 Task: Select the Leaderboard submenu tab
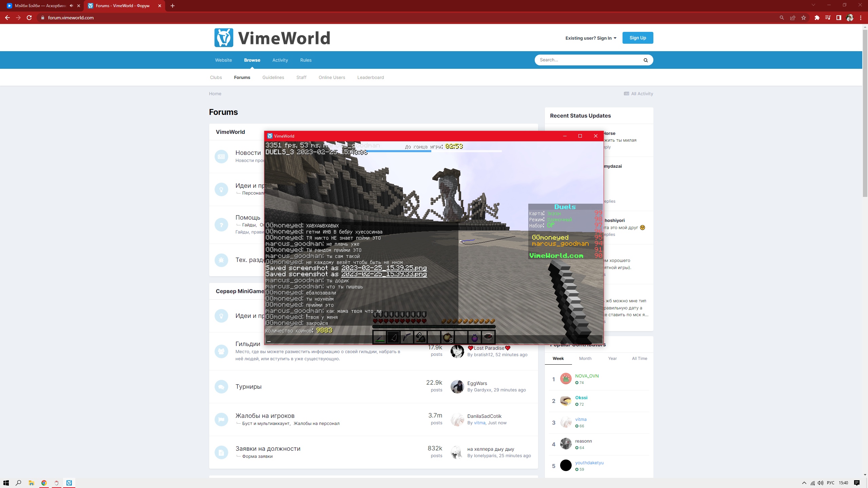370,77
